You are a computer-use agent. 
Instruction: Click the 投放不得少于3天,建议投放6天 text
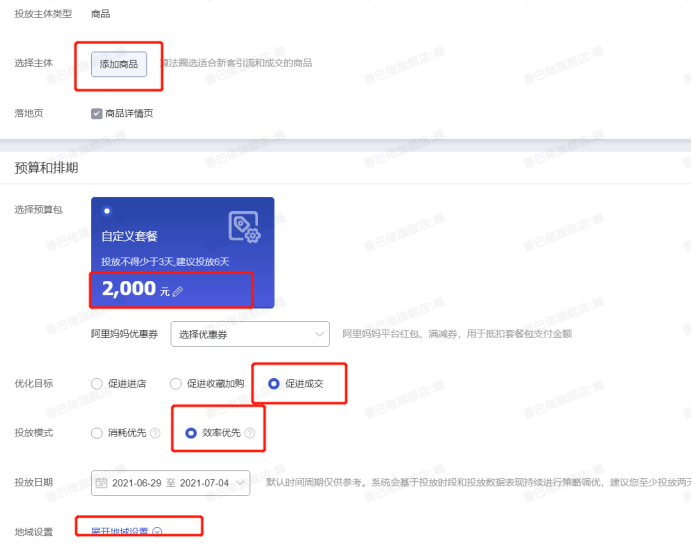click(x=165, y=262)
